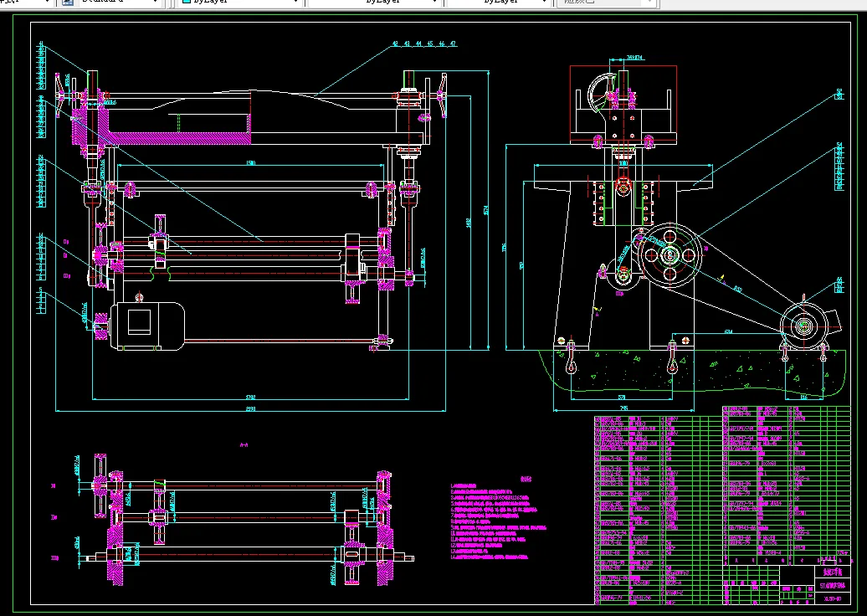Click part balloon number 47
The height and width of the screenshot is (616, 867).
pos(454,44)
